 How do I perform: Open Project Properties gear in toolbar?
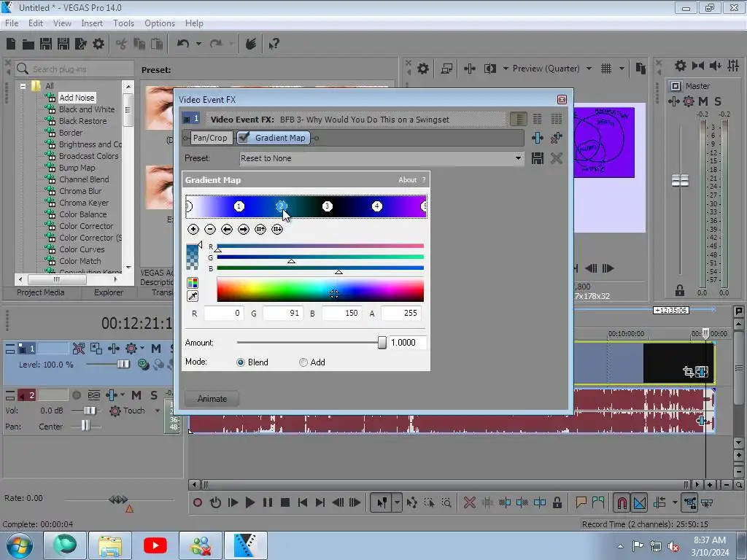tap(98, 44)
